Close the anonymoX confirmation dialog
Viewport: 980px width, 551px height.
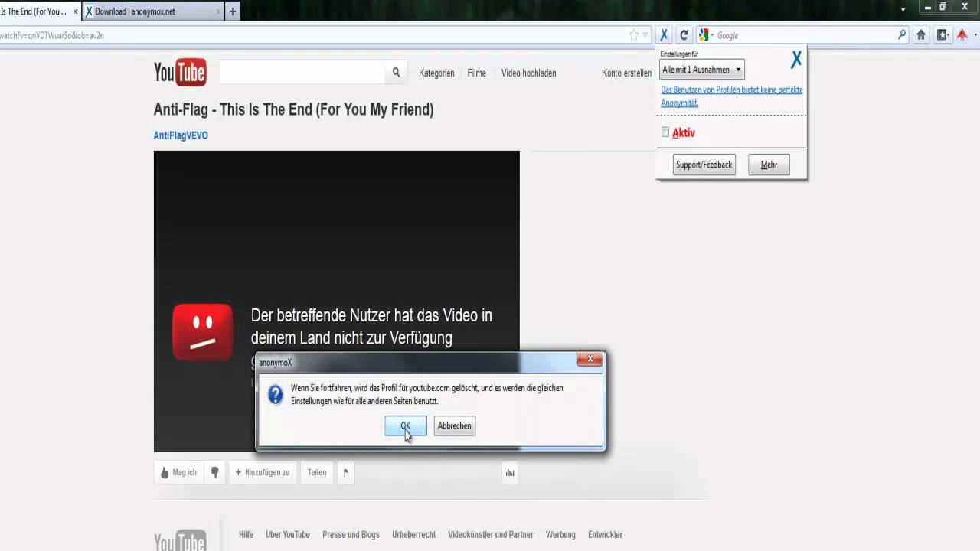tap(589, 359)
